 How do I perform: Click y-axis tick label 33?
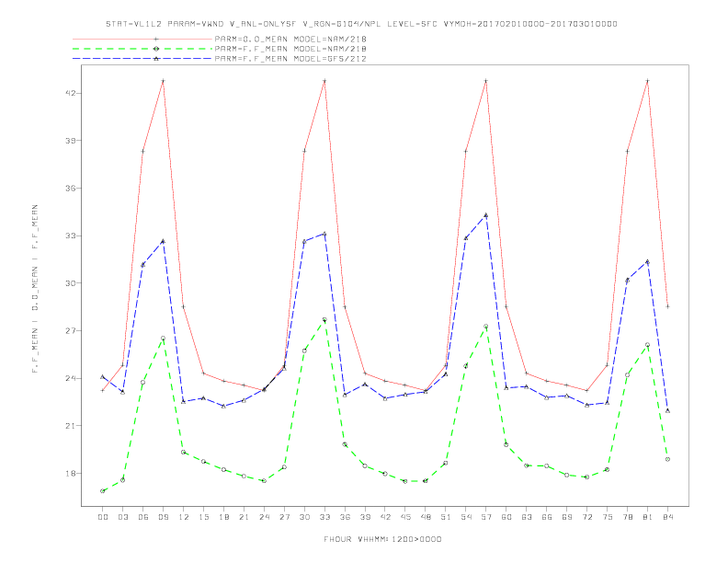coord(71,236)
